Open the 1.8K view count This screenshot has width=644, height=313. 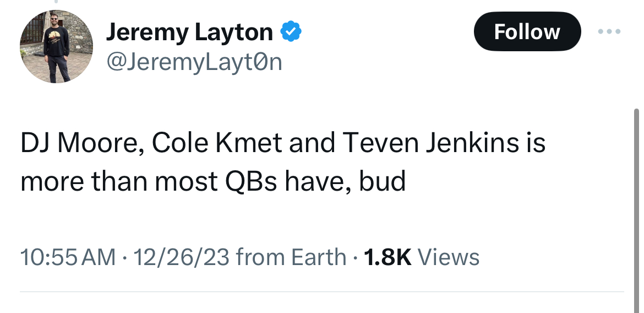(388, 257)
